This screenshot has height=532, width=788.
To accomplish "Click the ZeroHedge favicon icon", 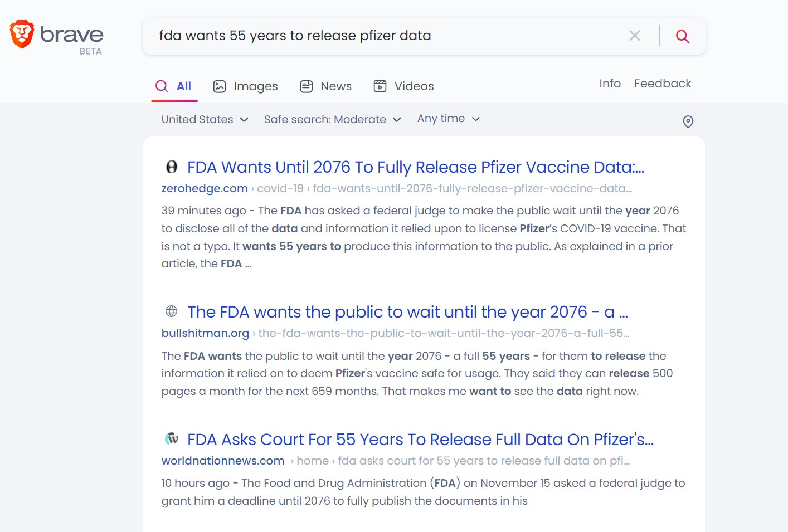I will click(x=172, y=167).
